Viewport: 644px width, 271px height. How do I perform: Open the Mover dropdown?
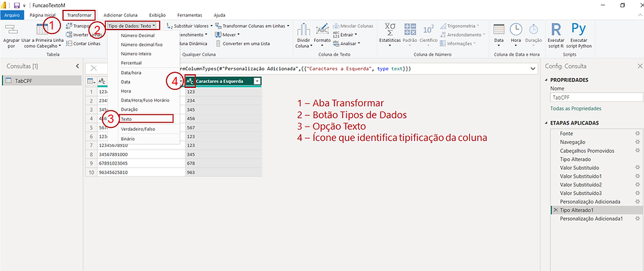pyautogui.click(x=227, y=34)
